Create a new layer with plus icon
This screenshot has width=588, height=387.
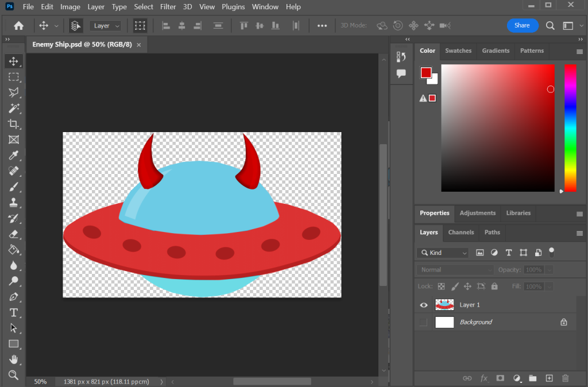pyautogui.click(x=549, y=378)
